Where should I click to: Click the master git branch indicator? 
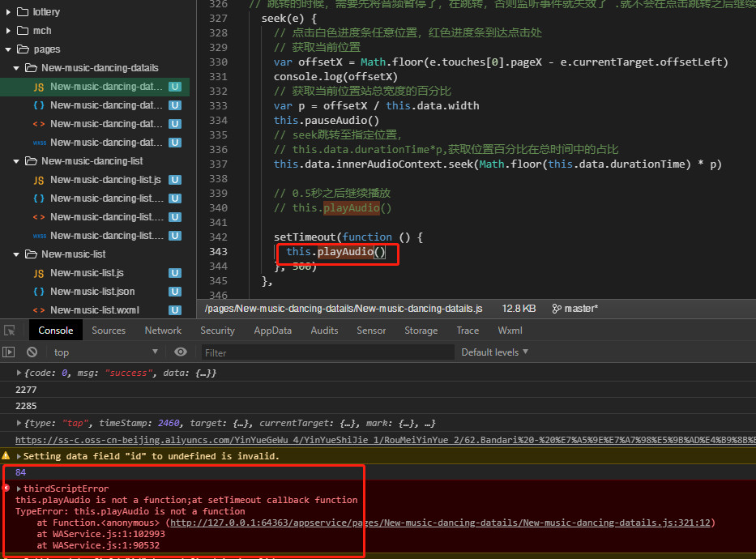[x=574, y=309]
